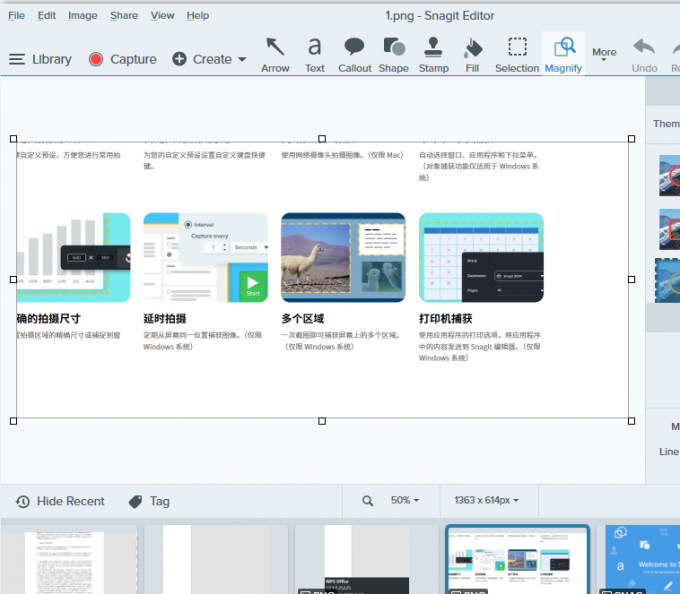
Task: Click the 延时拍摄 heading in canvas
Action: [165, 319]
